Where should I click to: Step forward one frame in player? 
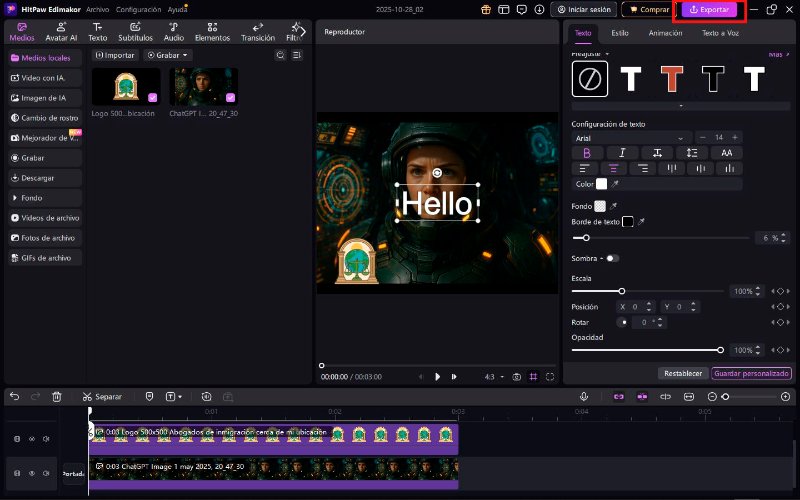point(454,377)
